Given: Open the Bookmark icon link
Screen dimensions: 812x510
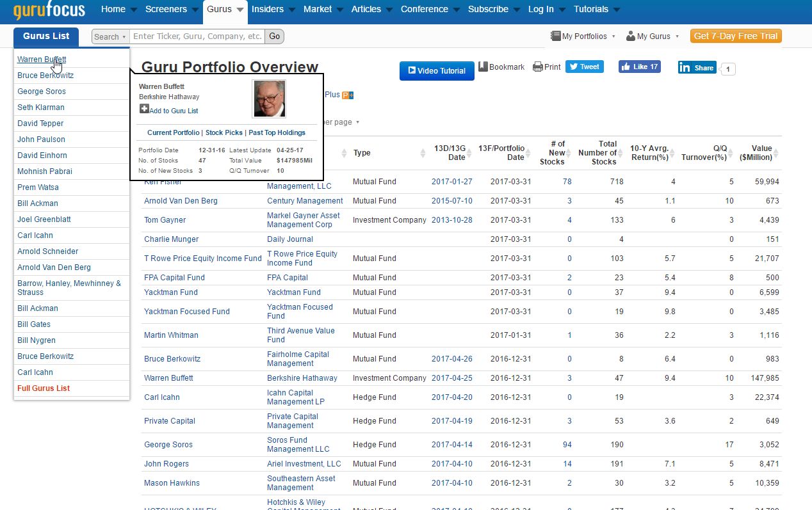Looking at the screenshot, I should [x=483, y=67].
